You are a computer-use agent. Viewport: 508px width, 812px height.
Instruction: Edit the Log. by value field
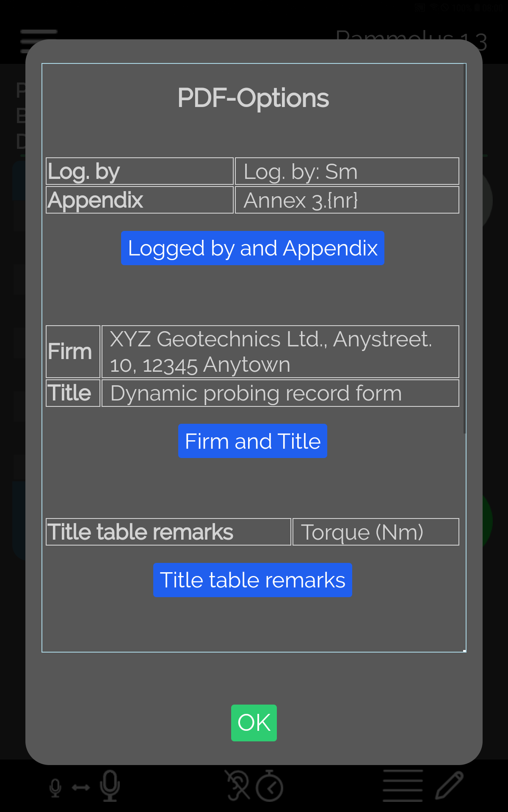coord(347,171)
